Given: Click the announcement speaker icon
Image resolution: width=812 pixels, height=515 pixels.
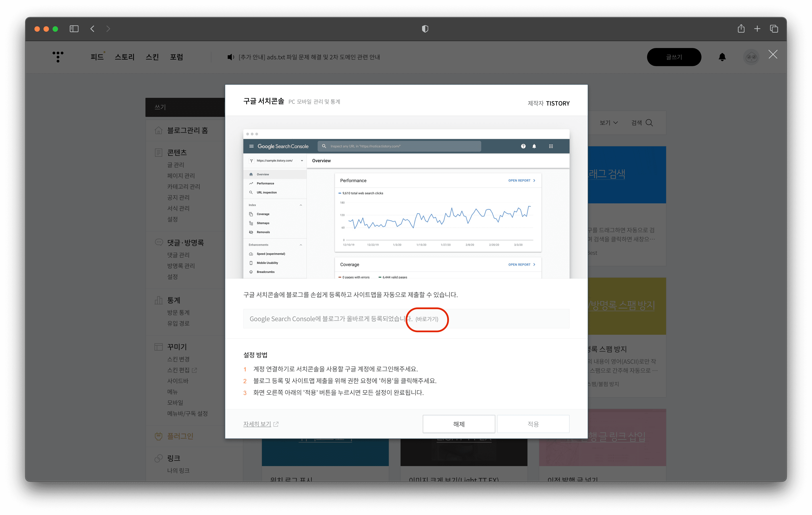Looking at the screenshot, I should (x=231, y=57).
